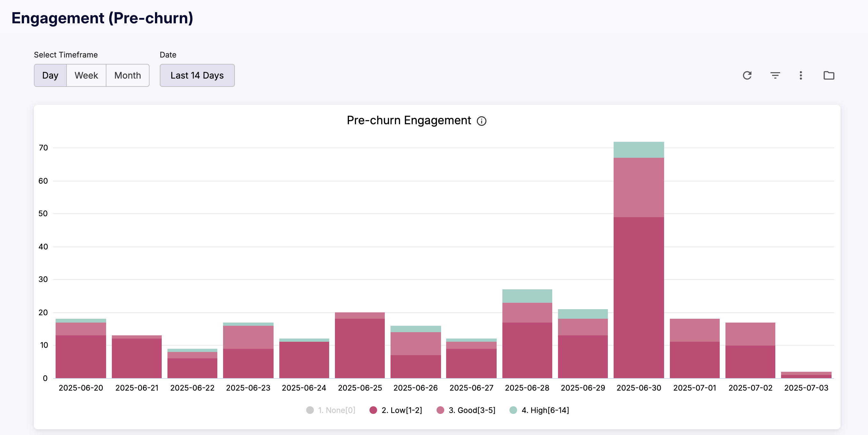868x435 pixels.
Task: Click the 2025-06-21 Low segment bar
Action: [136, 358]
